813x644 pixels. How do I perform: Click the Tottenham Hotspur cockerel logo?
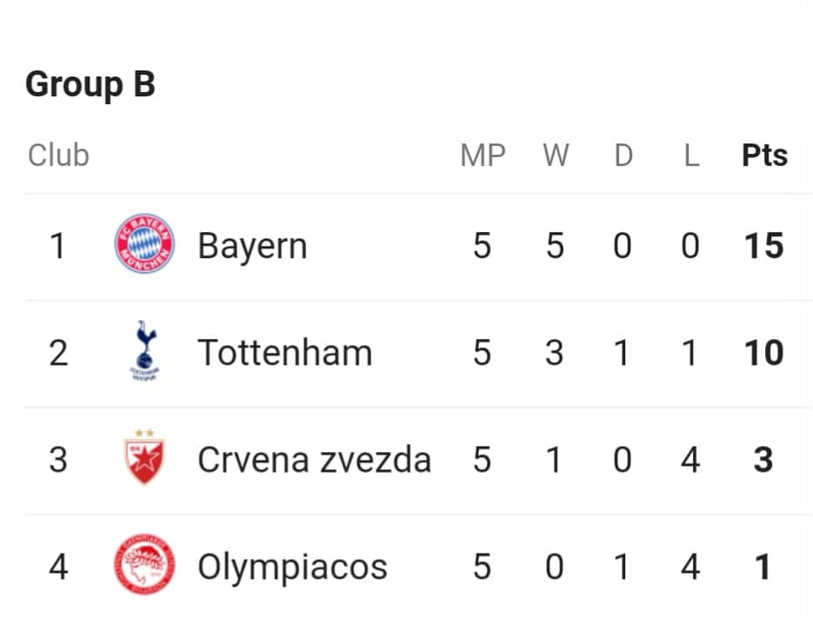coord(144,351)
